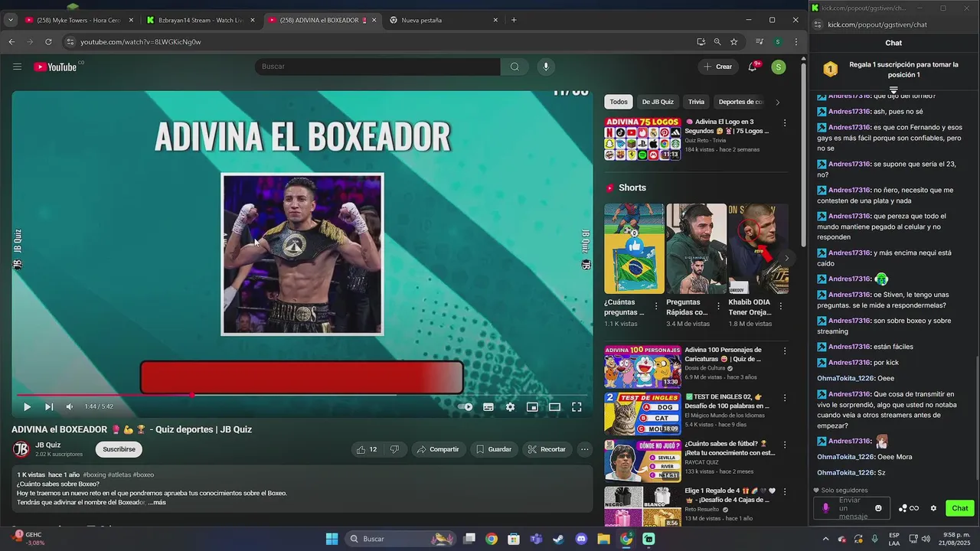Open Steam from the taskbar
The height and width of the screenshot is (551, 980).
click(558, 539)
